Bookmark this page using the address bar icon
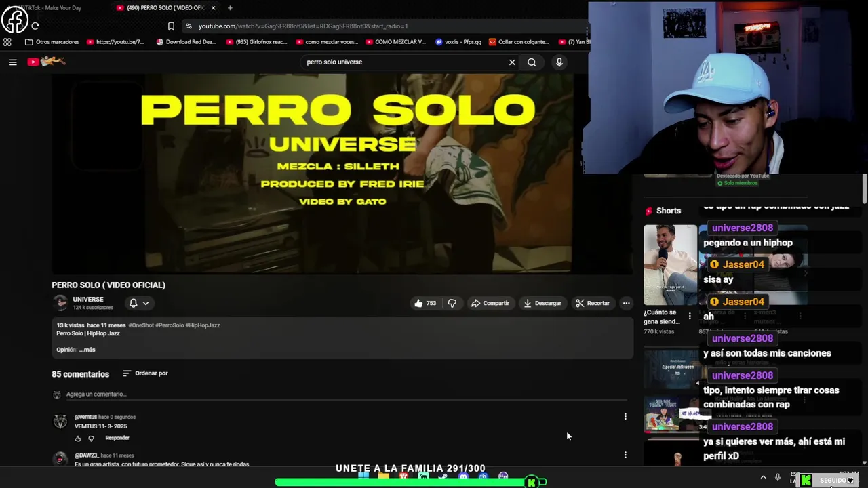The width and height of the screenshot is (868, 488). (x=171, y=26)
